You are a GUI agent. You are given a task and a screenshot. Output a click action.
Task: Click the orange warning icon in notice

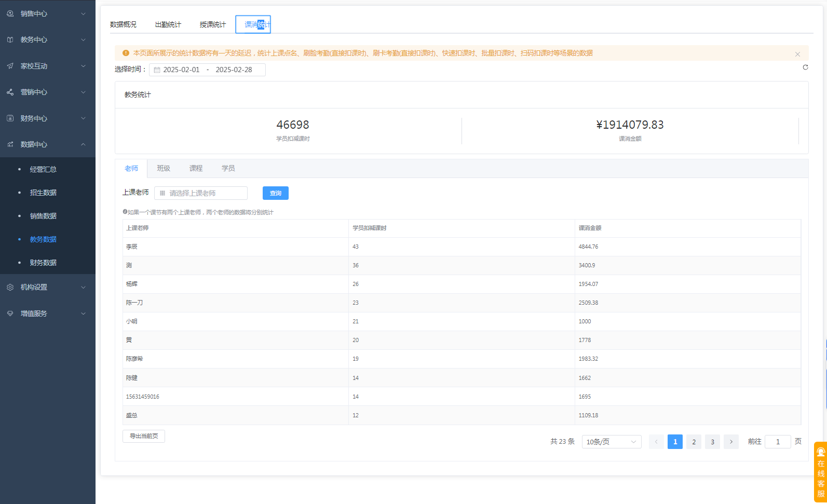point(126,53)
